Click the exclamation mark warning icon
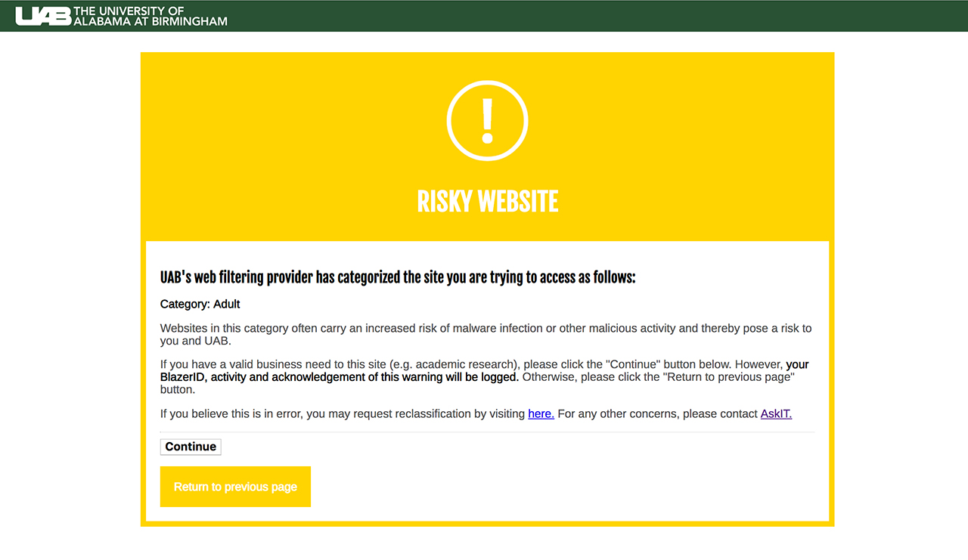Image resolution: width=968 pixels, height=560 pixels. pyautogui.click(x=487, y=121)
